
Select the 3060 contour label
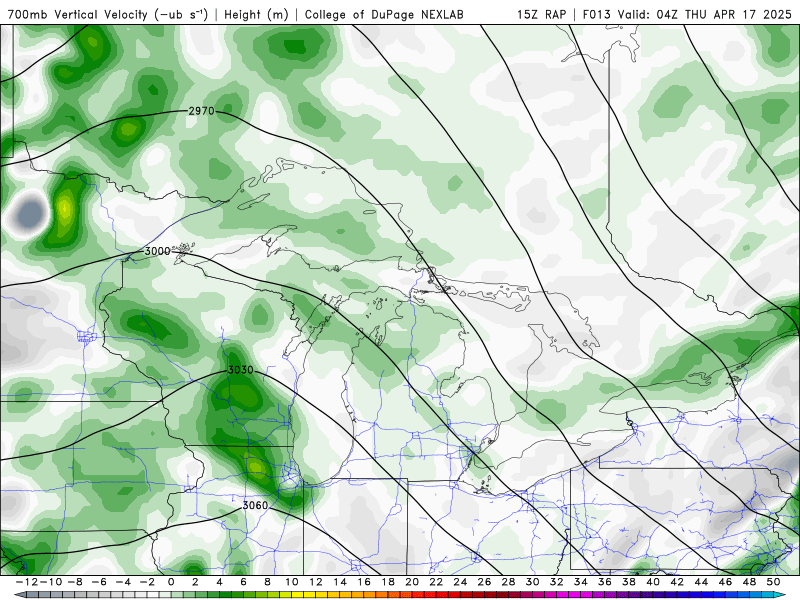(255, 505)
